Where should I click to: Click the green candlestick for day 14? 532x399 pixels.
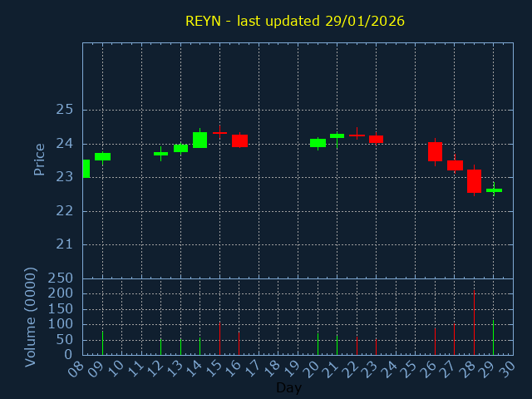click(199, 140)
